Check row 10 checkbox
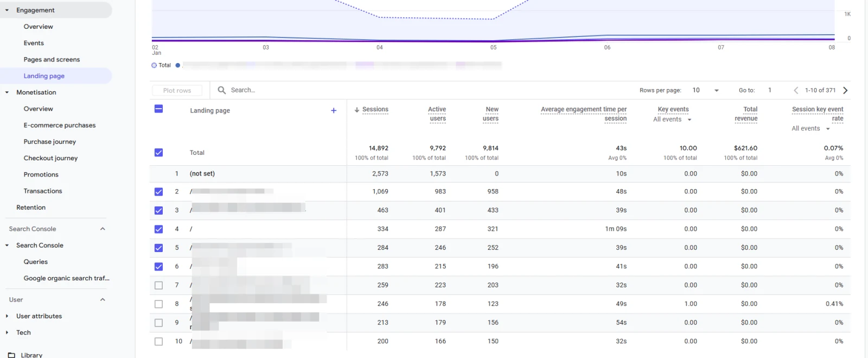 (x=158, y=342)
